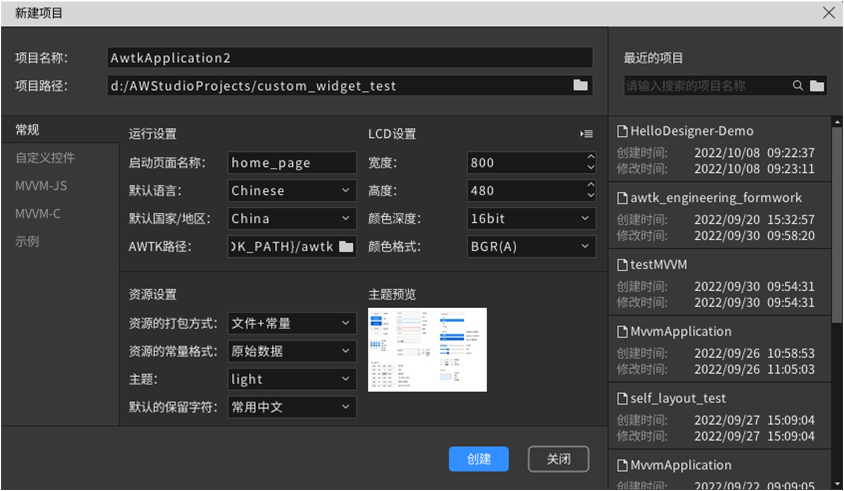Screen dimensions: 844x491
Task: Click file icon of MvvmApplication dated 2022/09/26
Action: (x=622, y=332)
